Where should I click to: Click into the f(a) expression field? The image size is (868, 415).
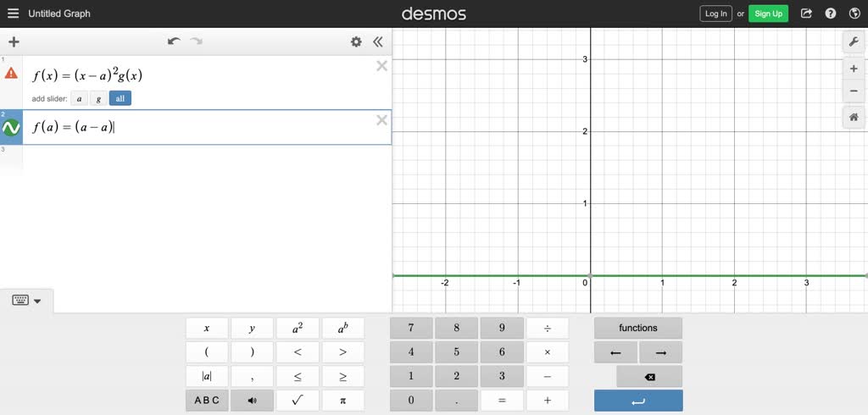(x=212, y=128)
